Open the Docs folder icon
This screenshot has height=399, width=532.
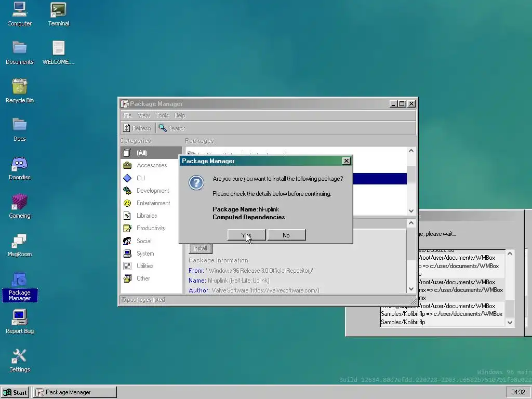(19, 129)
